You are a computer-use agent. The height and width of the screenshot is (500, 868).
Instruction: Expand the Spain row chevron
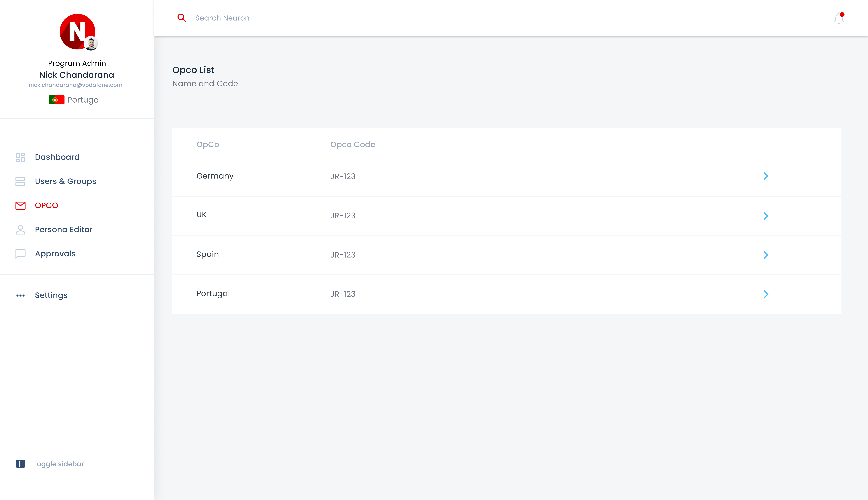click(x=766, y=255)
